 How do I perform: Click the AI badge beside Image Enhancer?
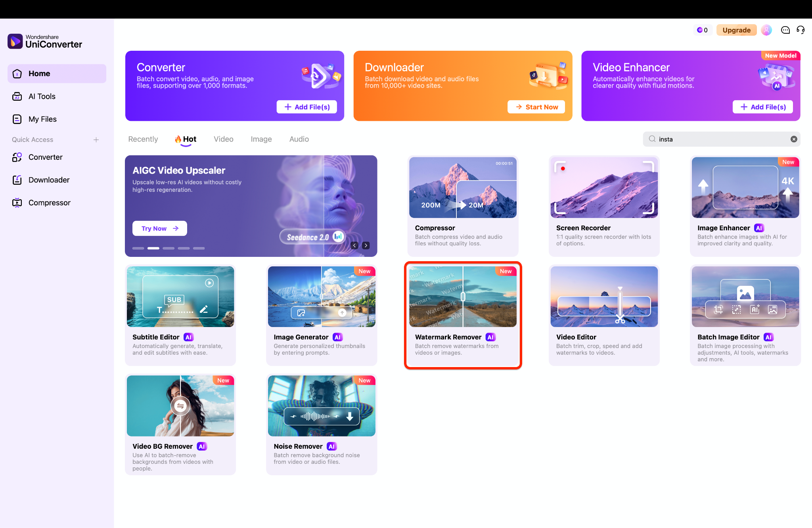click(x=759, y=228)
